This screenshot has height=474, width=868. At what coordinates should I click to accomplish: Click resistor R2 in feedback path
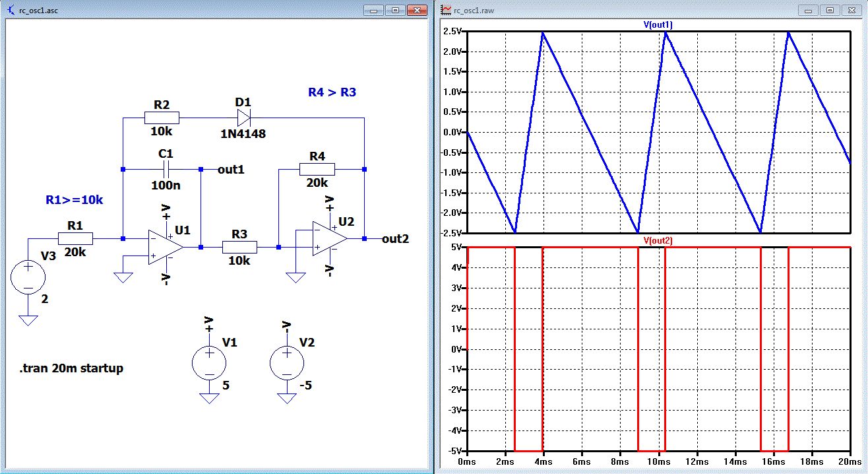[x=162, y=118]
